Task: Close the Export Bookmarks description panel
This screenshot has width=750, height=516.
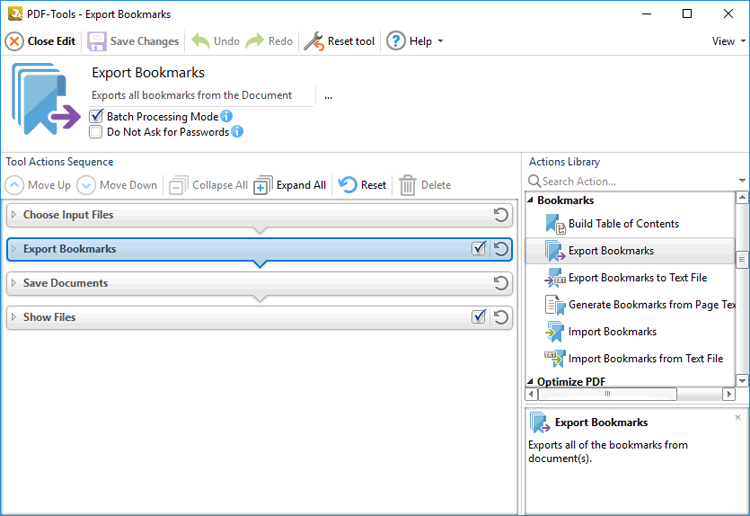Action: tap(738, 417)
